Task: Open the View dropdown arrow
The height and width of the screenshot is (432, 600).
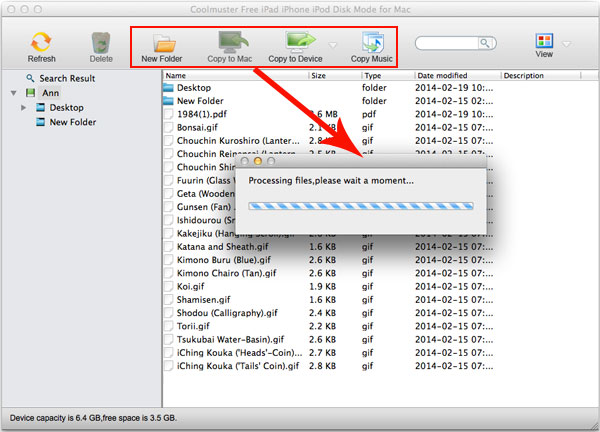Action: point(567,44)
